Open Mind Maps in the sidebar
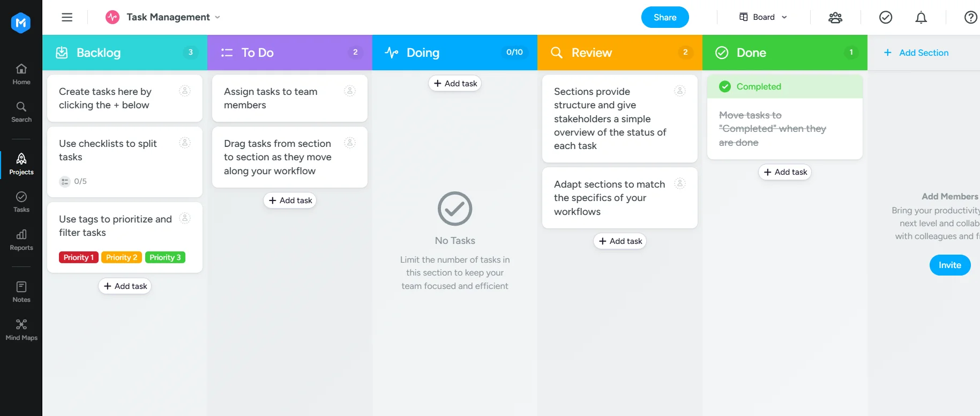Image resolution: width=980 pixels, height=416 pixels. click(21, 330)
